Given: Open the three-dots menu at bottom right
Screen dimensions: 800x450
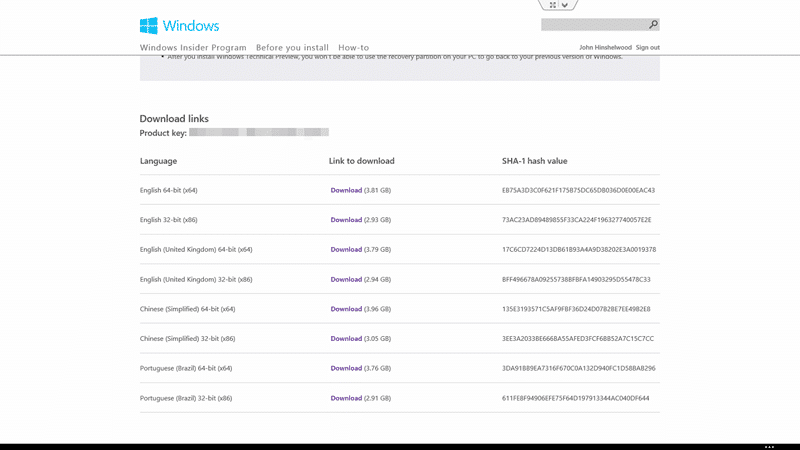Looking at the screenshot, I should (x=769, y=447).
